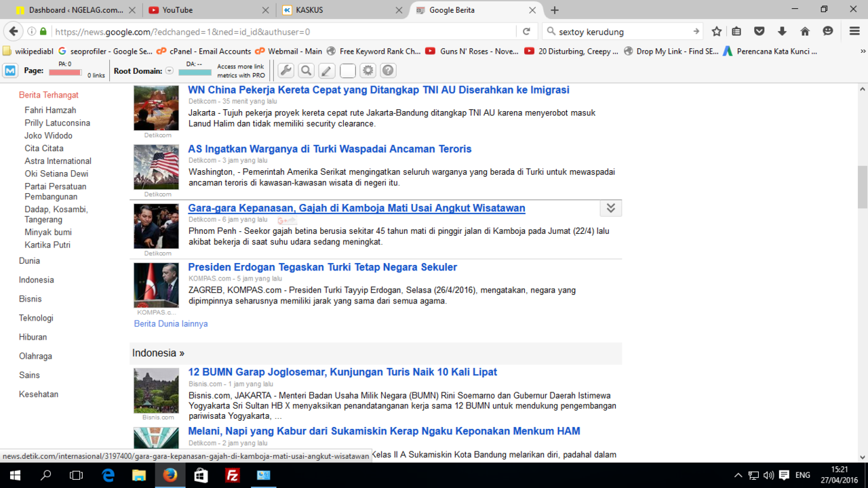Open MozBar help question mark
Image resolution: width=868 pixels, height=488 pixels.
[x=388, y=70]
